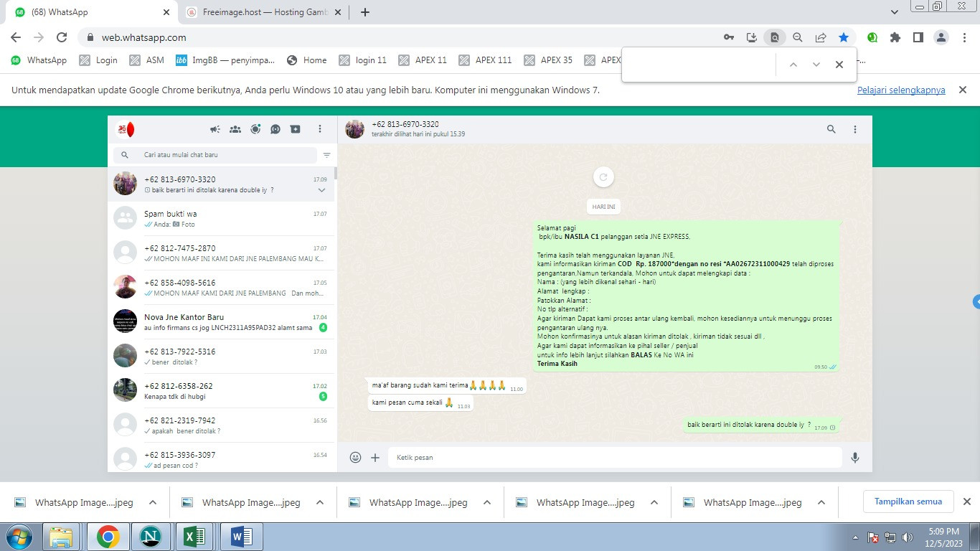
Task: Expand options for last WhatsApp Image download
Action: click(x=821, y=502)
